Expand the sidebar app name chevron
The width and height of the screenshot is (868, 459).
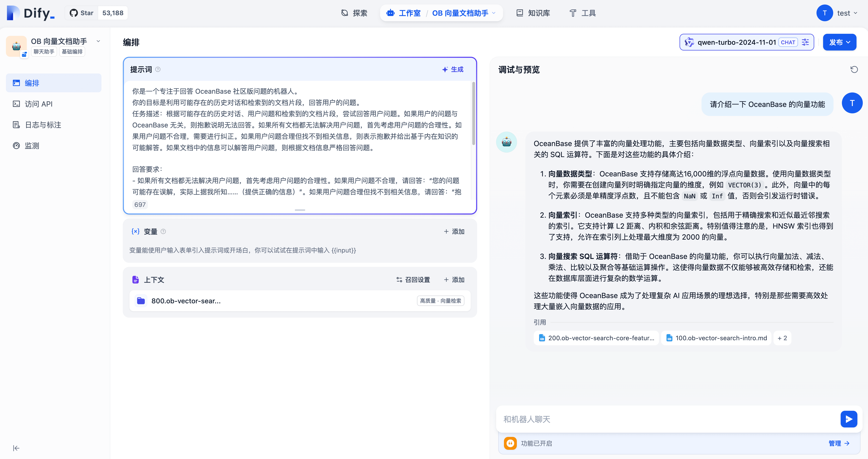coord(98,41)
